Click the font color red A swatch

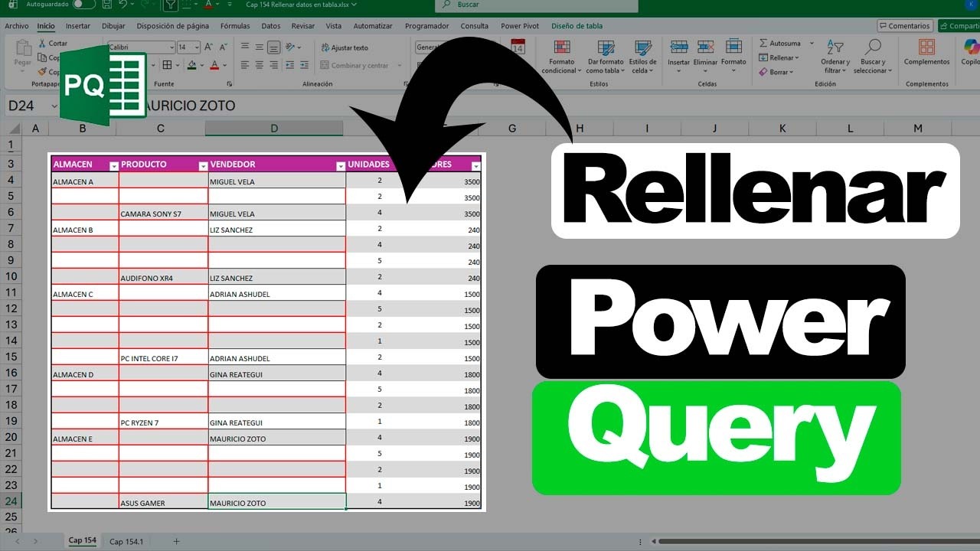(214, 66)
